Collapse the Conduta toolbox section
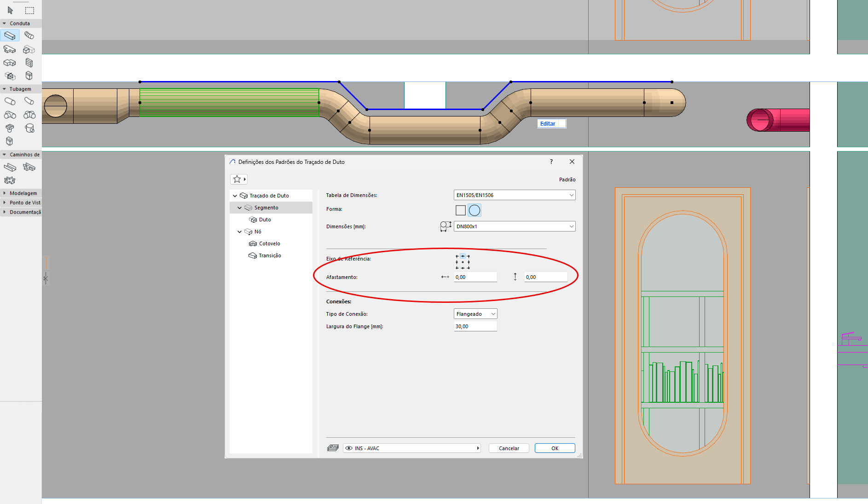The height and width of the screenshot is (504, 868). tap(5, 23)
